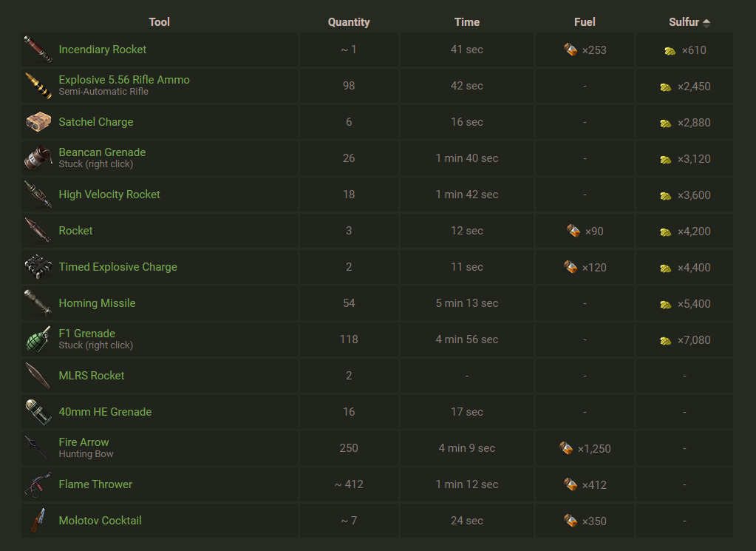Open the Rocket item link

[x=75, y=231]
